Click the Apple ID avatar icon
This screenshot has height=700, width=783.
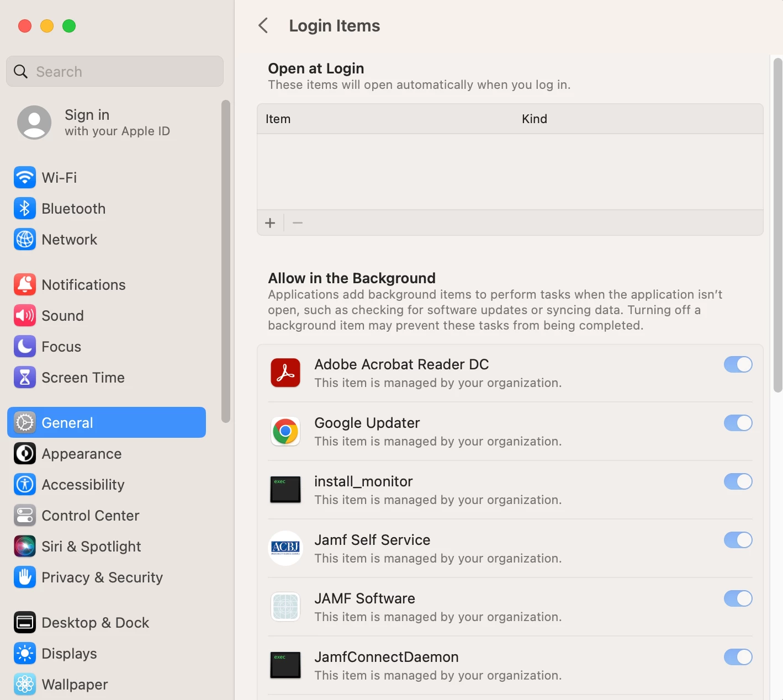click(34, 123)
